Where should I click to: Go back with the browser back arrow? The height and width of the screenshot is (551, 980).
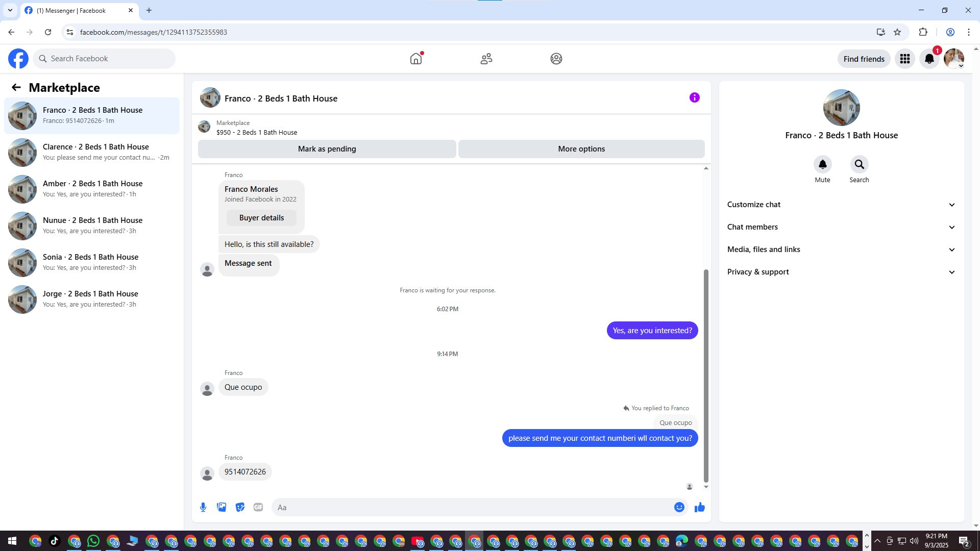tap(11, 32)
